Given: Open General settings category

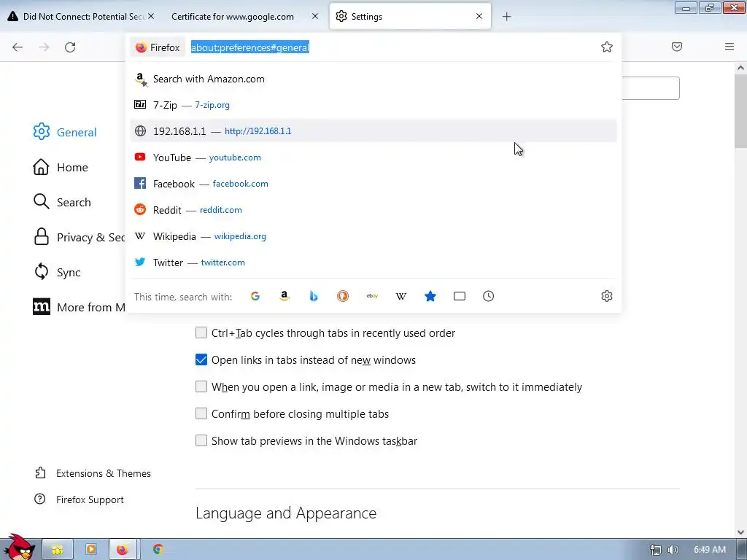Looking at the screenshot, I should [65, 132].
